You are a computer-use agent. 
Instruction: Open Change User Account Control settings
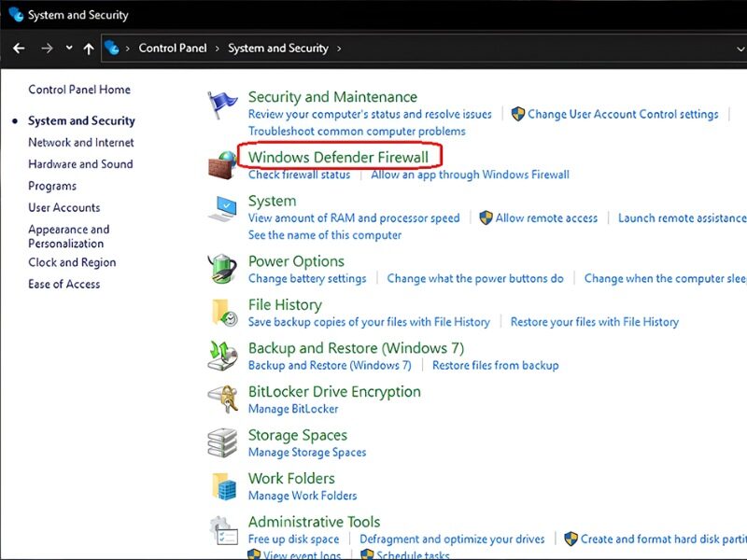click(623, 114)
